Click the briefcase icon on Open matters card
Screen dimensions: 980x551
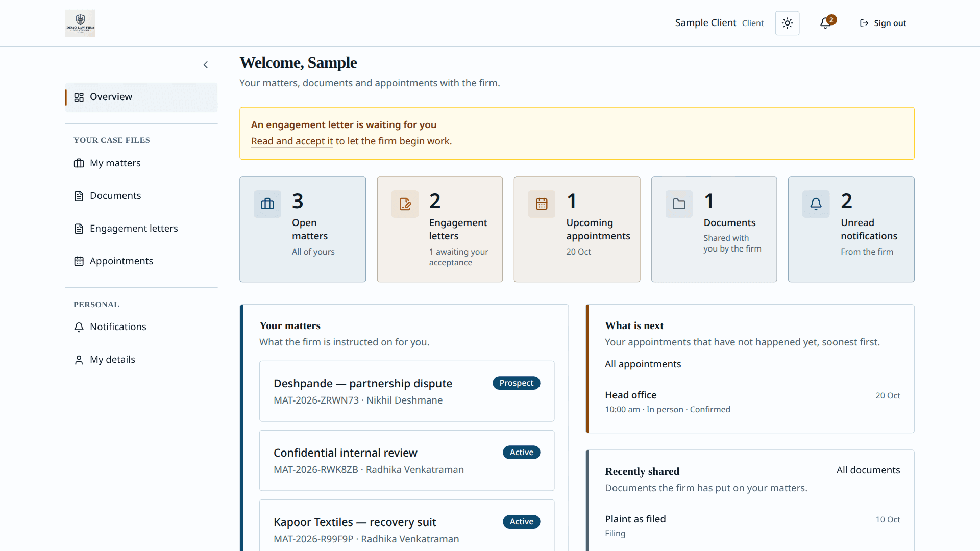coord(267,204)
